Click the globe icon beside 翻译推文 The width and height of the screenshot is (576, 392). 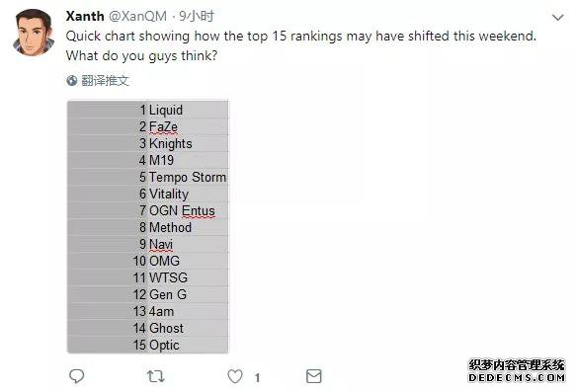click(x=72, y=80)
